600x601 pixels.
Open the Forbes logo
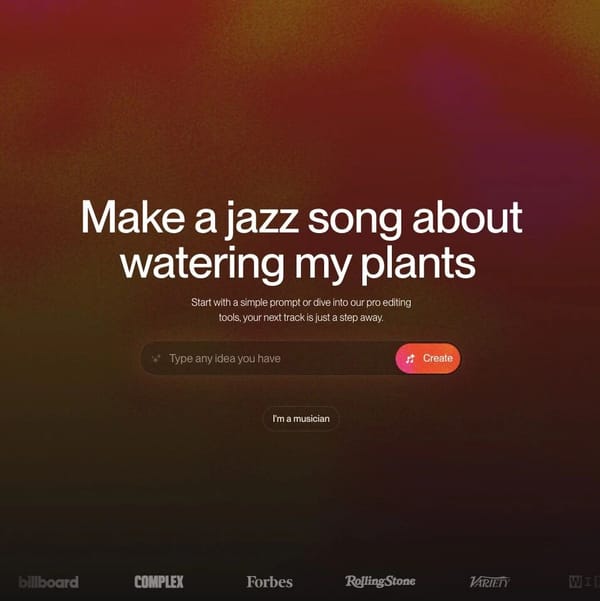click(270, 582)
